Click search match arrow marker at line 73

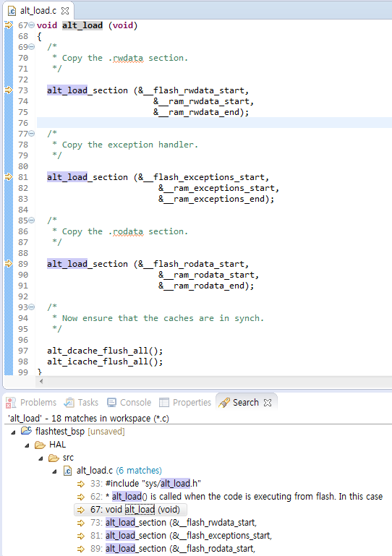pos(9,90)
